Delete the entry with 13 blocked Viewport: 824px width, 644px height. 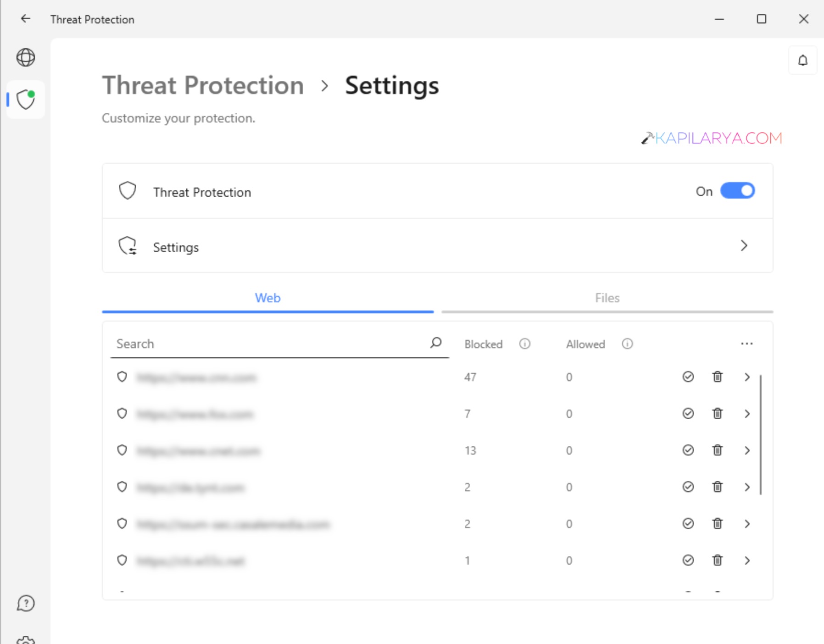click(x=718, y=450)
